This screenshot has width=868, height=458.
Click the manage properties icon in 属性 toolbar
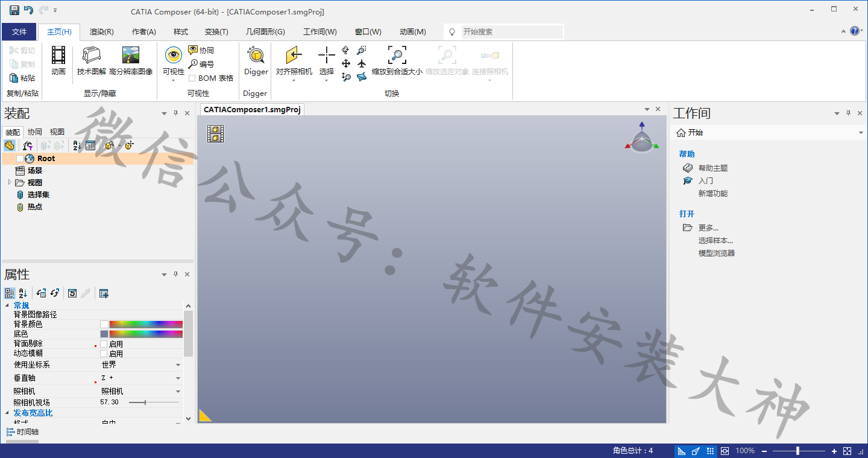[x=104, y=293]
